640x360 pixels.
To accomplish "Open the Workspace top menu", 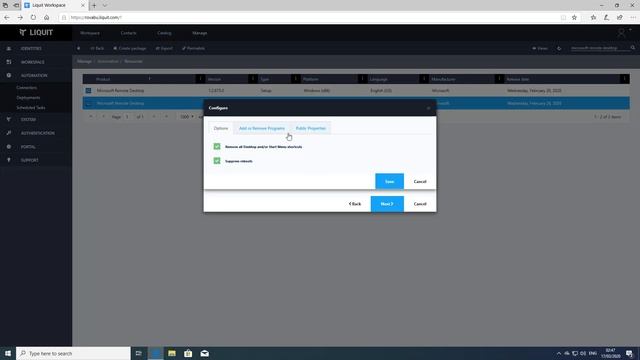I will click(90, 33).
